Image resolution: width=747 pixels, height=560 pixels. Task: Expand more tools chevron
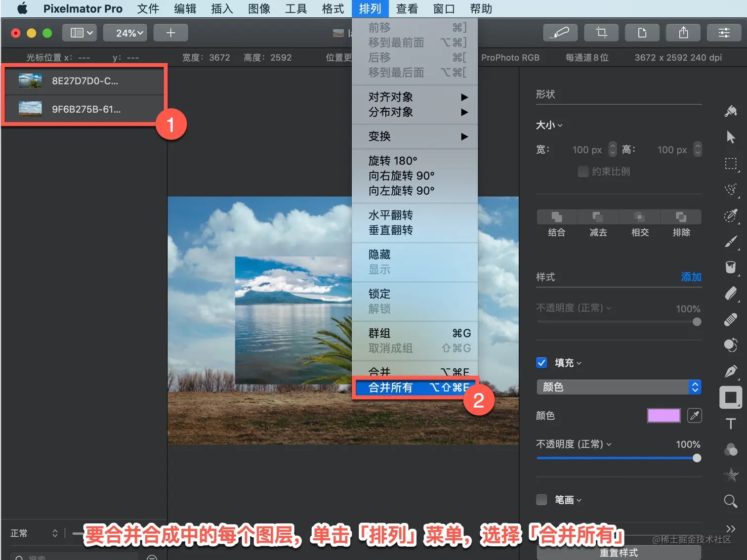pyautogui.click(x=731, y=528)
